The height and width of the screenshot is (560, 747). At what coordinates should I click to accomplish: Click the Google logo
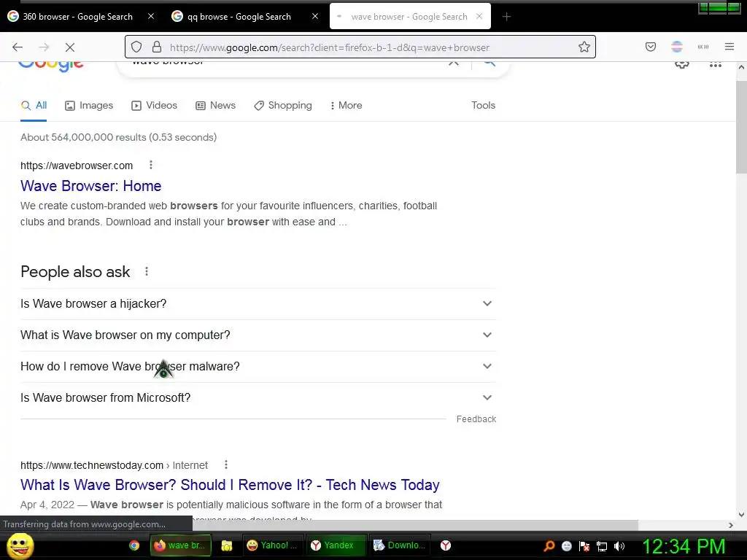pos(51,66)
